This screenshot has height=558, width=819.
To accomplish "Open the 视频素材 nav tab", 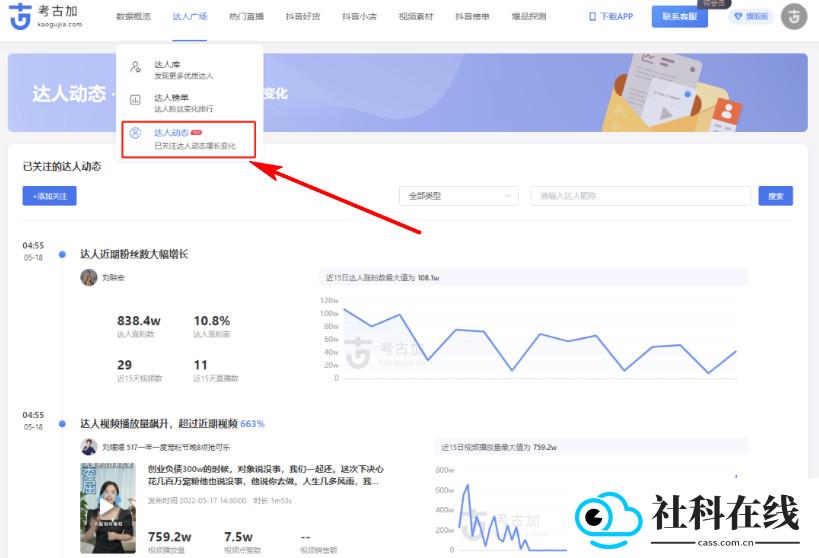I will pos(416,17).
